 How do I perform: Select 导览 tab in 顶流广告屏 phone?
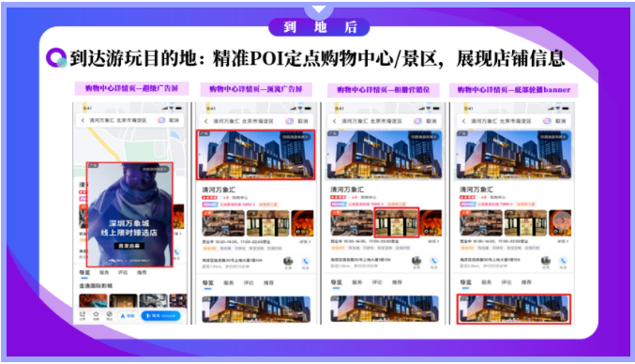[207, 282]
